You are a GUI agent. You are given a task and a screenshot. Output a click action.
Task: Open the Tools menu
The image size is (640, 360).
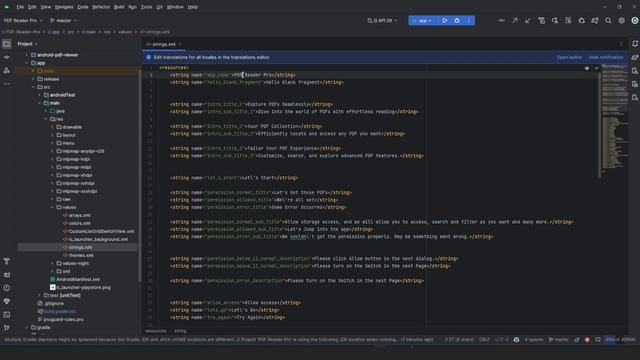146,7
